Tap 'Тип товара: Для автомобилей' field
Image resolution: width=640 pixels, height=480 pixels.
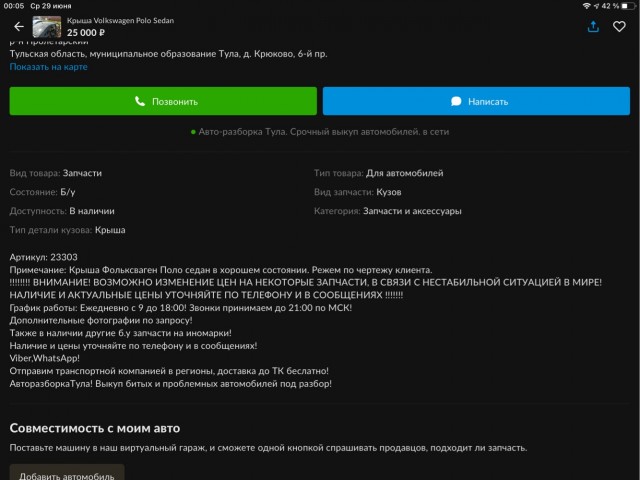click(x=379, y=173)
